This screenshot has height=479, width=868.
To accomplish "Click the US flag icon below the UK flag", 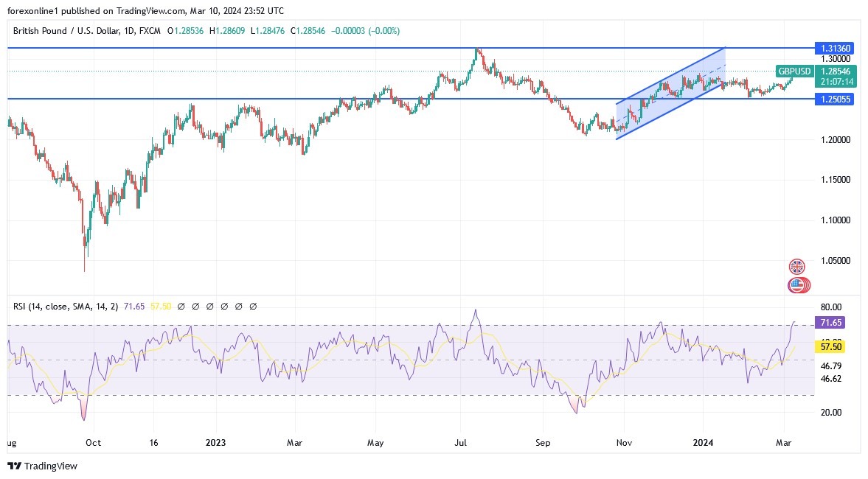I will 797,284.
